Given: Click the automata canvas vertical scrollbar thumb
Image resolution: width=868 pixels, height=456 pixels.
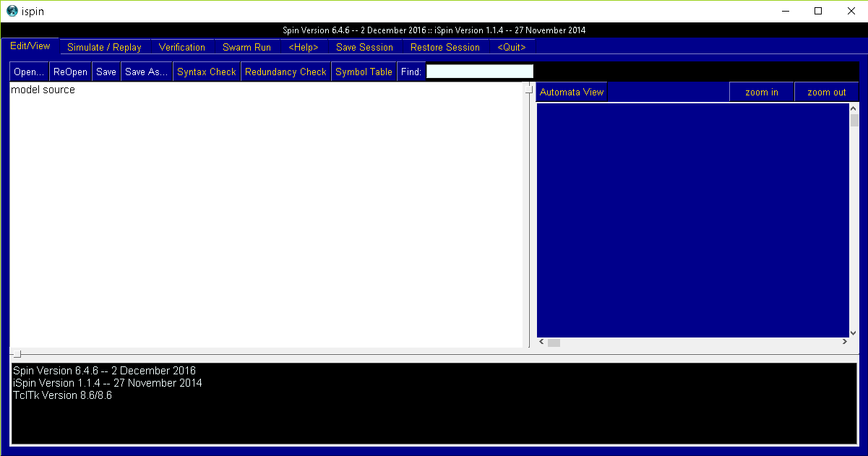Looking at the screenshot, I should tap(854, 120).
